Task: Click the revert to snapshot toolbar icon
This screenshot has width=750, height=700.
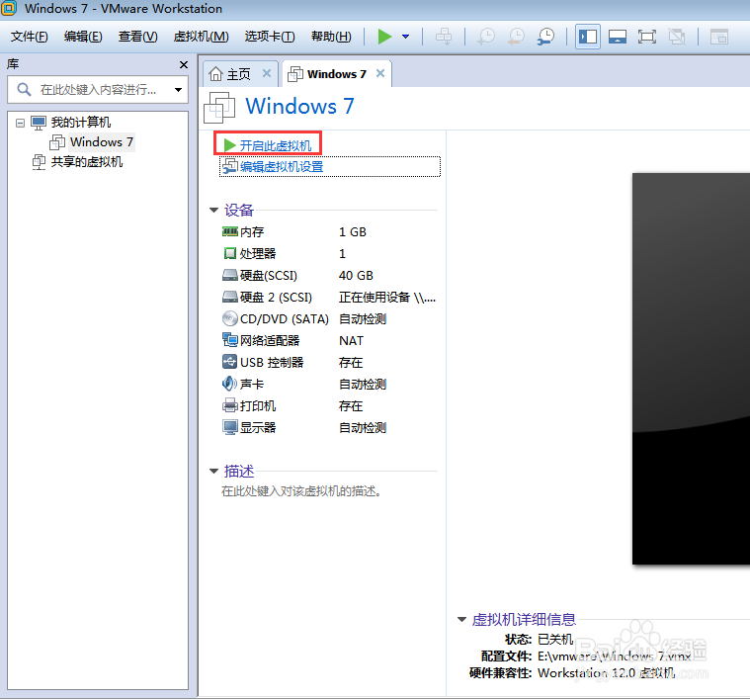Action: (516, 37)
